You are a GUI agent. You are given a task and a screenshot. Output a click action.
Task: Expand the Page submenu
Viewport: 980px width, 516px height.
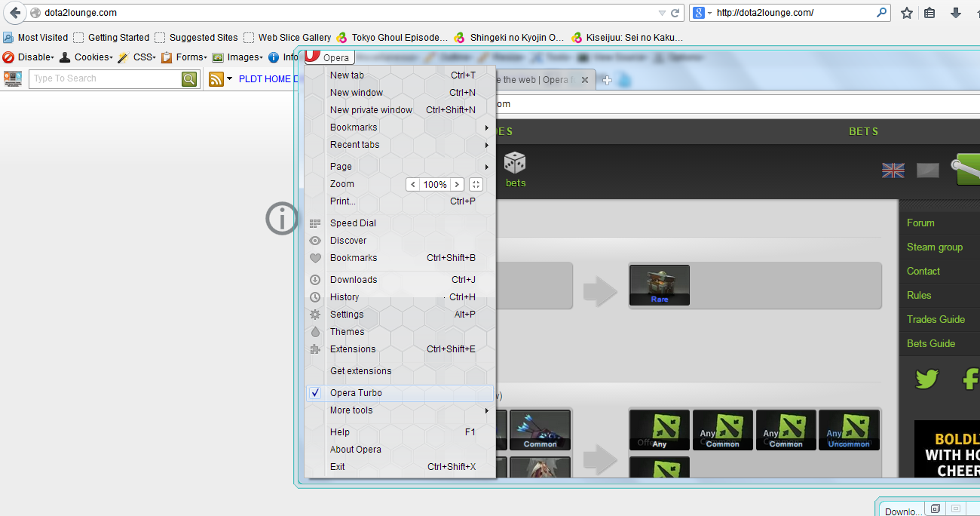point(400,167)
